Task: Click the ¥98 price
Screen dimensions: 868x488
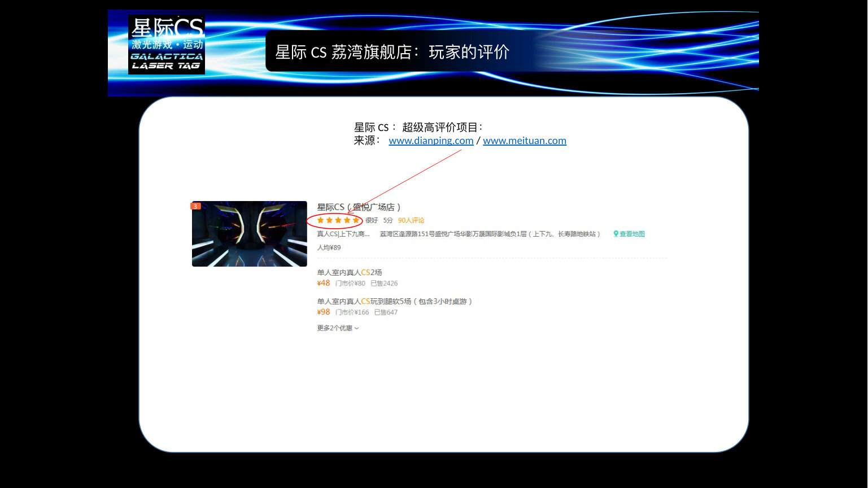Action: [324, 312]
